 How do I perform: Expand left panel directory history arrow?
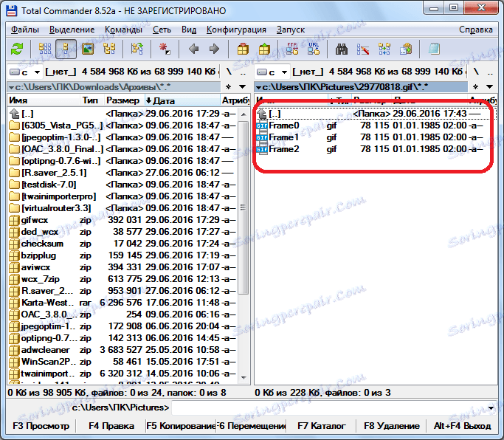tap(242, 87)
